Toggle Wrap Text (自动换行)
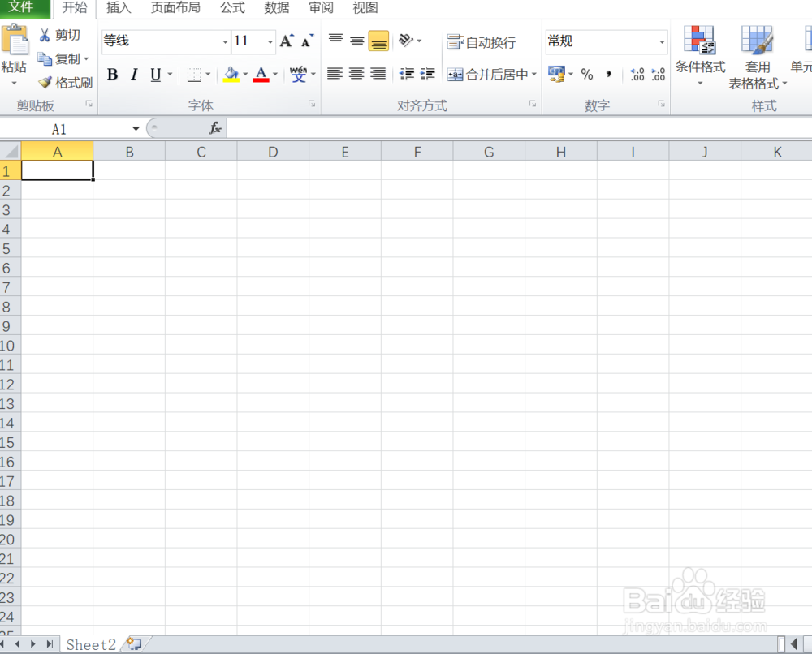The width and height of the screenshot is (812, 654). 481,42
